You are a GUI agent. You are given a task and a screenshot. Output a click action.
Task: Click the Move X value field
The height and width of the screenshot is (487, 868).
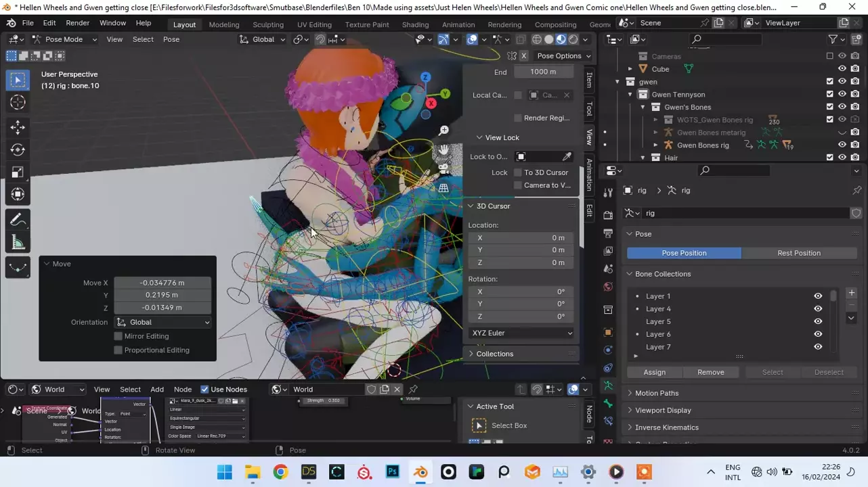point(162,283)
